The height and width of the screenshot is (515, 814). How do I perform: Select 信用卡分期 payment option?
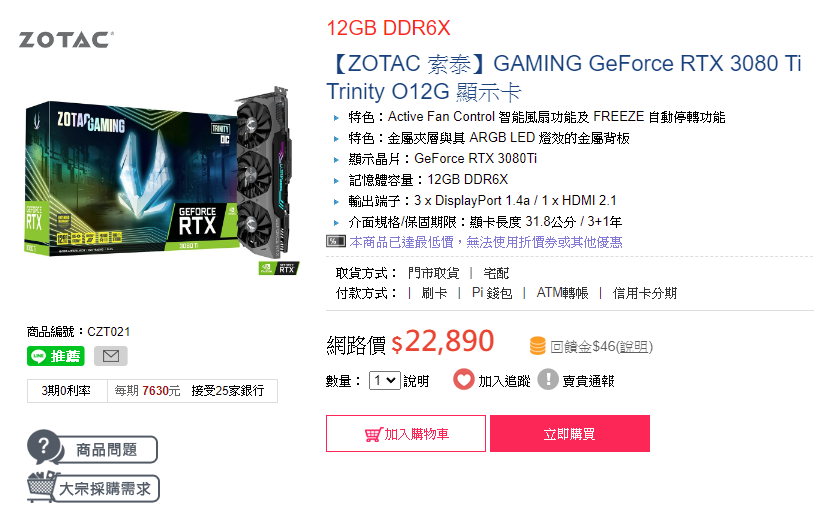[x=645, y=293]
